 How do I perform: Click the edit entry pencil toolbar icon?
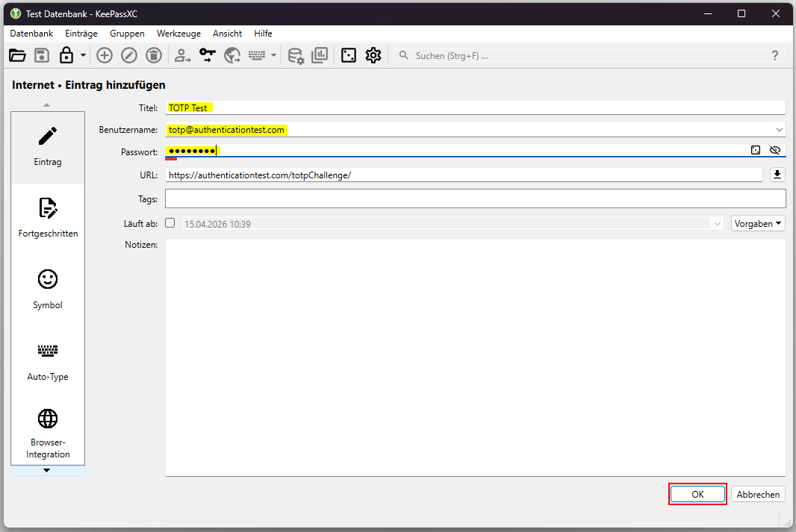[129, 55]
